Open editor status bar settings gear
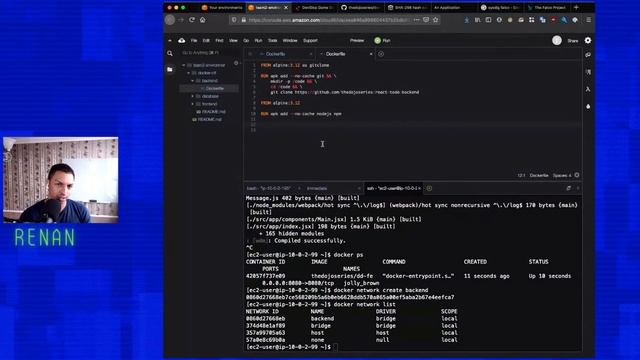 tap(577, 175)
